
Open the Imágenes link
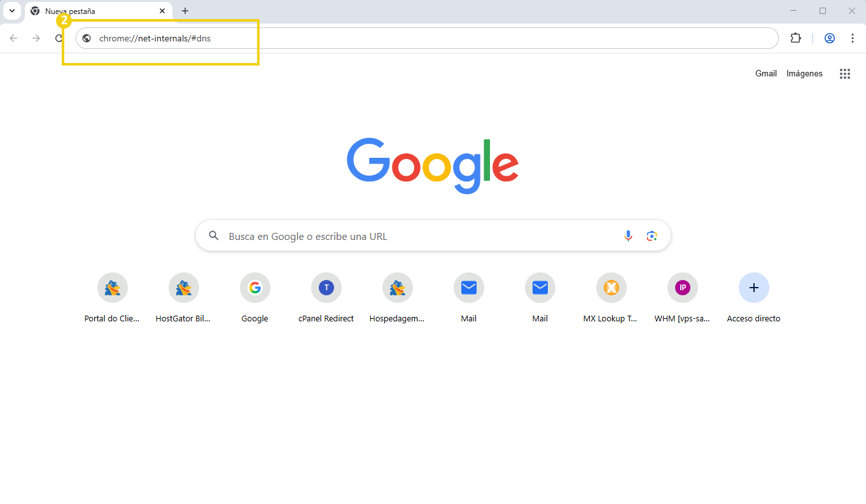(x=804, y=73)
